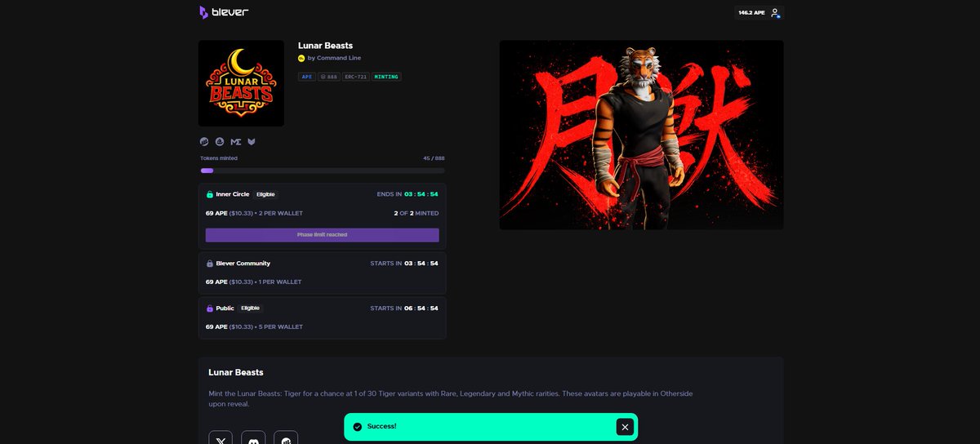
Task: Open the X (Twitter) social link
Action: tap(220, 437)
